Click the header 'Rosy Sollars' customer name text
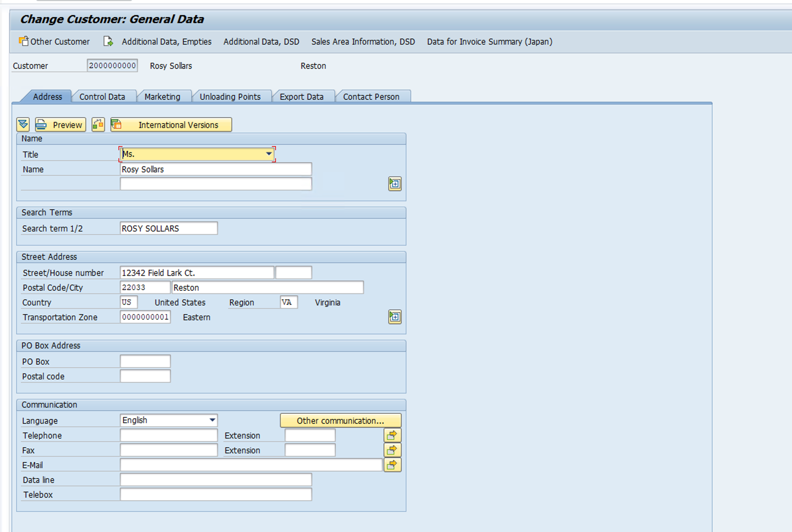Image resolution: width=792 pixels, height=532 pixels. tap(171, 66)
